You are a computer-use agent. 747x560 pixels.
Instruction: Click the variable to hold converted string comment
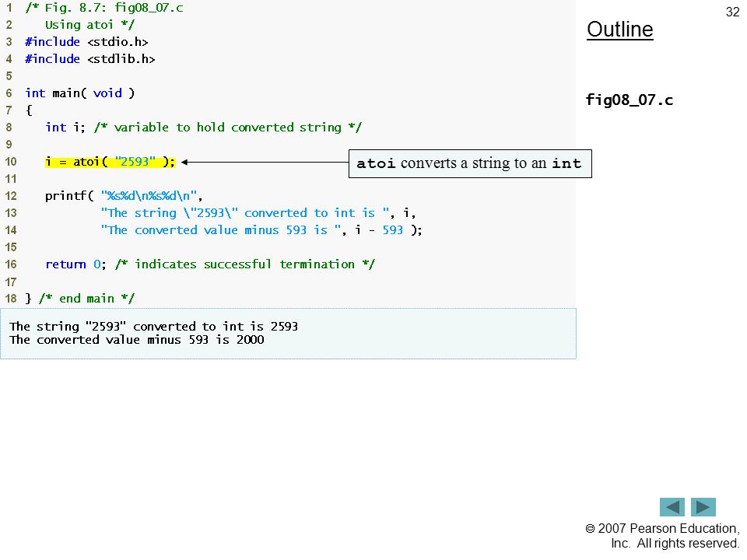tap(228, 128)
